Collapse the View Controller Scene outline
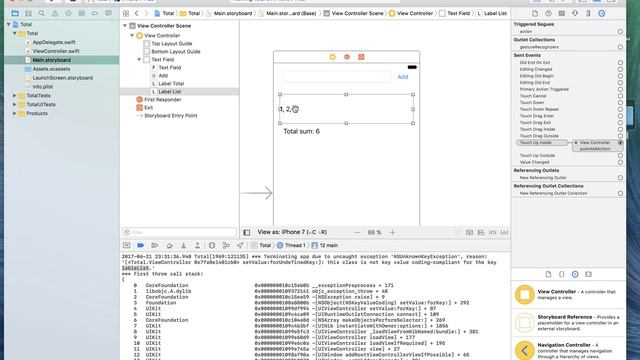Viewport: 640px width, 360px height. [x=125, y=26]
